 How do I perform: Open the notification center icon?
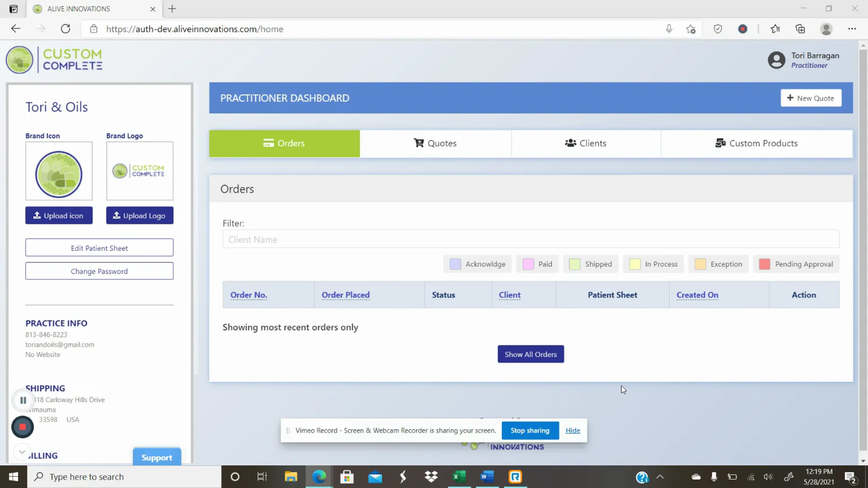click(x=851, y=477)
